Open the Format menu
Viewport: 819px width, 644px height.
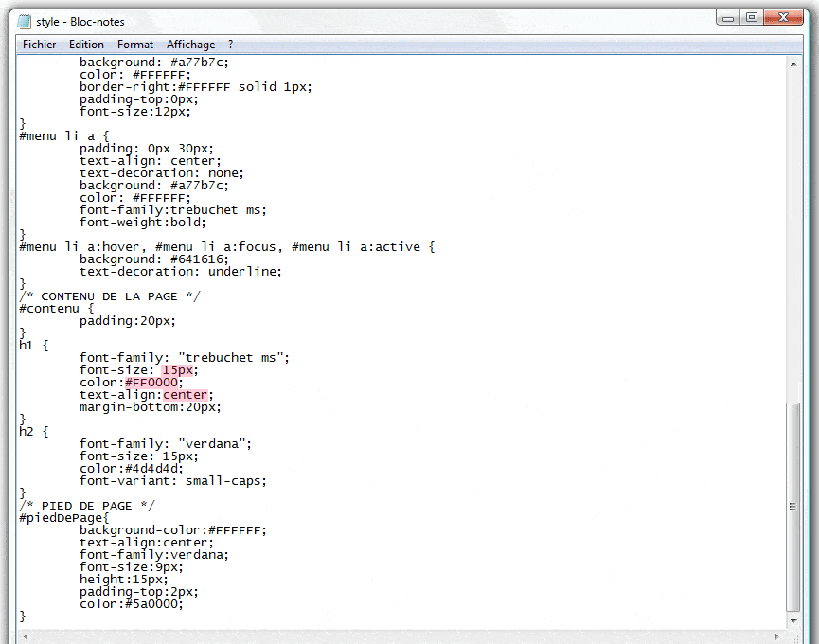click(x=135, y=44)
